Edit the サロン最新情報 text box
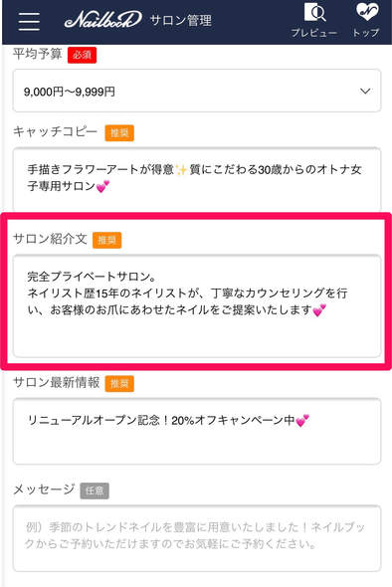This screenshot has width=392, height=587. coord(197,431)
